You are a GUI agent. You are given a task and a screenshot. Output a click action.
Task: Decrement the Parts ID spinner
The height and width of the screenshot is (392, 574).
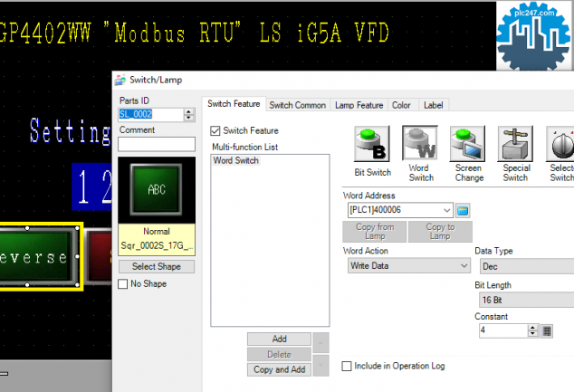coord(189,118)
